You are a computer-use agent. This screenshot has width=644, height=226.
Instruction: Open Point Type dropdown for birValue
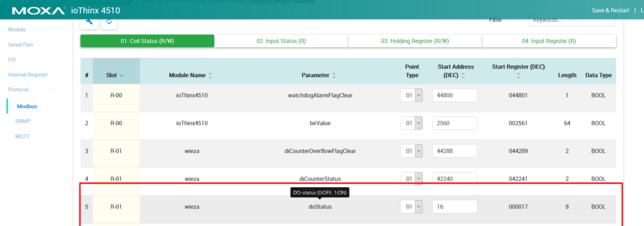click(x=411, y=123)
